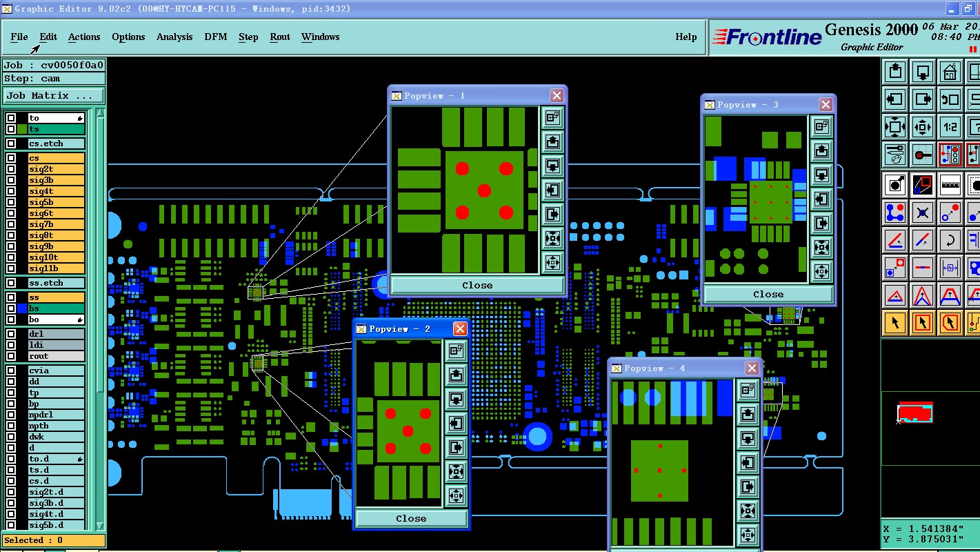
Task: Click Close button in Popview 1
Action: (x=477, y=285)
